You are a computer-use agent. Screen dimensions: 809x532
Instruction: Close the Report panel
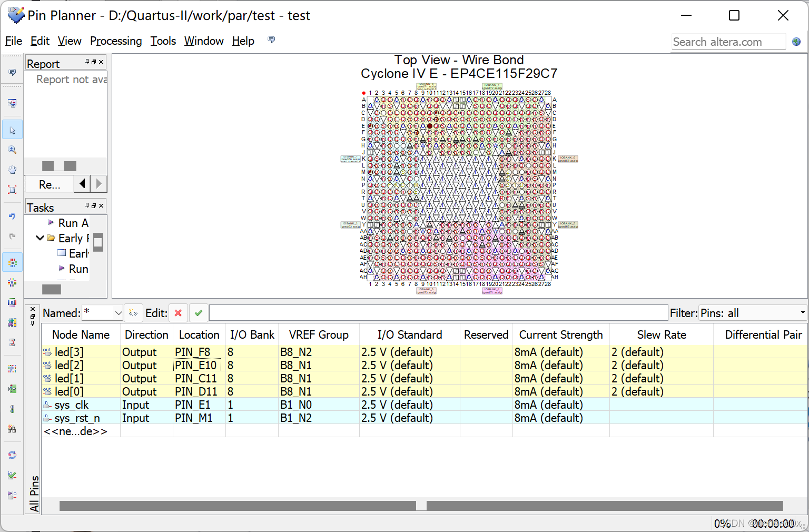pyautogui.click(x=101, y=62)
